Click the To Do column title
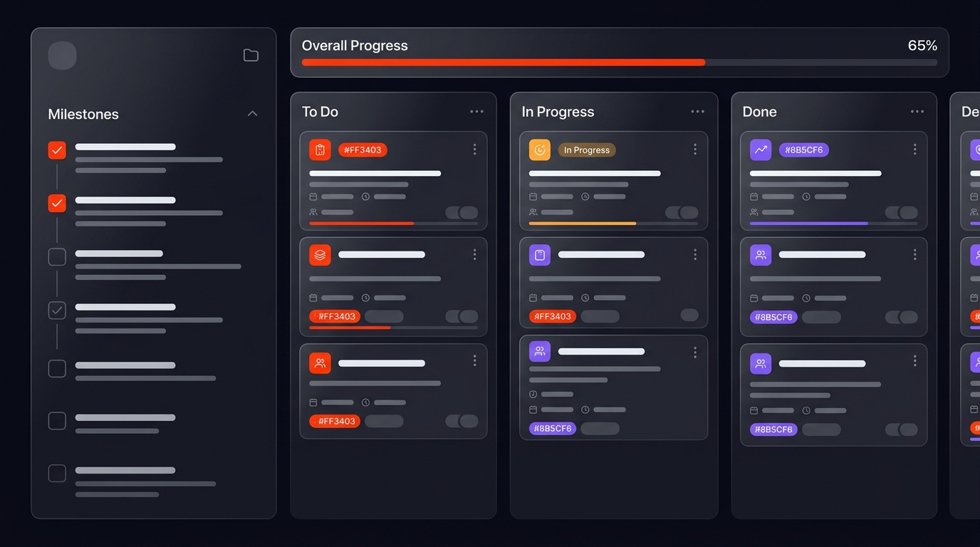 (x=320, y=112)
